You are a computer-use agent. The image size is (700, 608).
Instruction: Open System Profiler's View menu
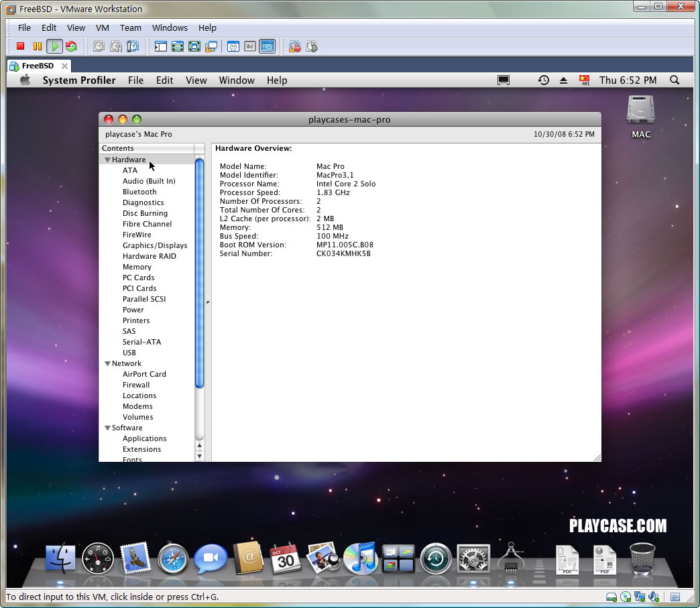[x=196, y=80]
